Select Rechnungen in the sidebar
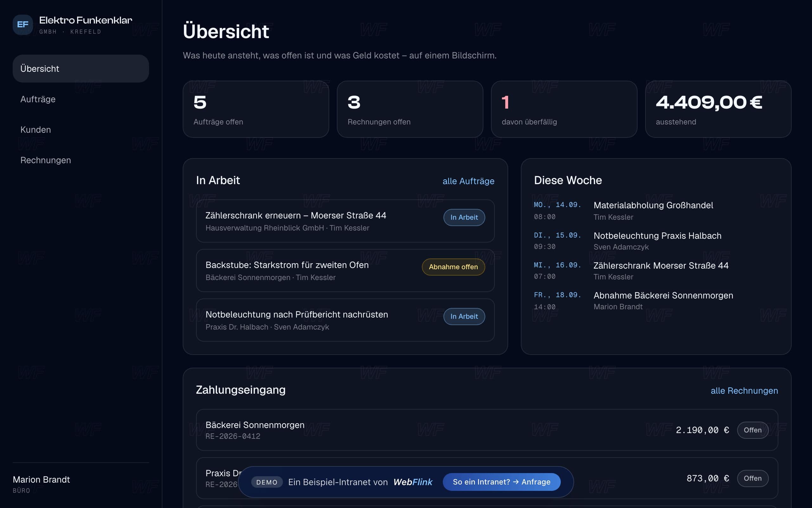Image resolution: width=812 pixels, height=508 pixels. click(81, 160)
